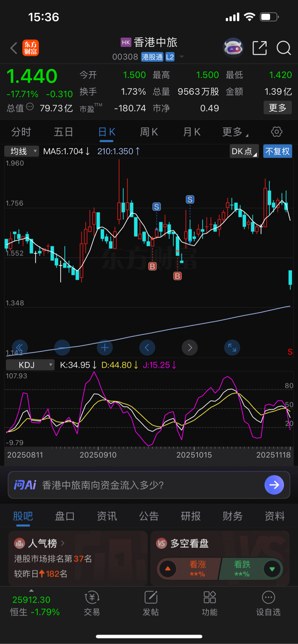Screen dimensions: 298x644
Task: Tap the 问Ai logo
Action: click(x=25, y=485)
